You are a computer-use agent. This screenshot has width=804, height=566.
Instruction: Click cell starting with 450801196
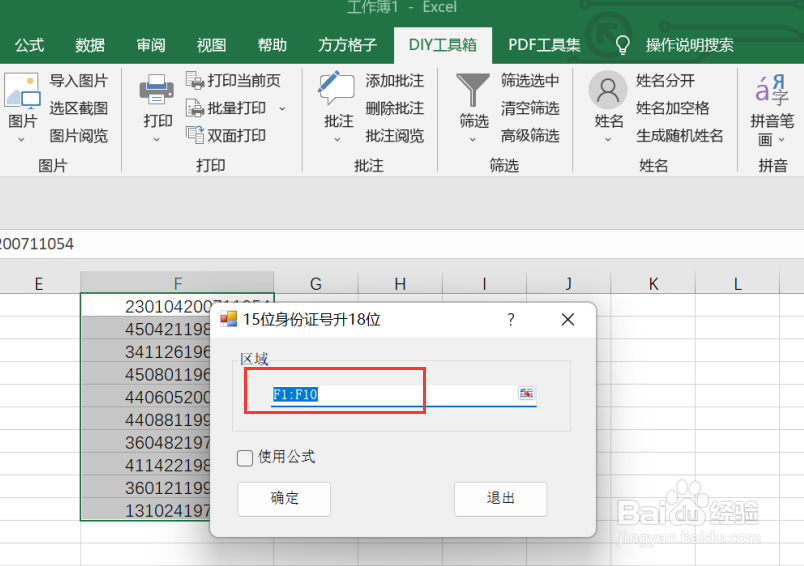[x=146, y=374]
